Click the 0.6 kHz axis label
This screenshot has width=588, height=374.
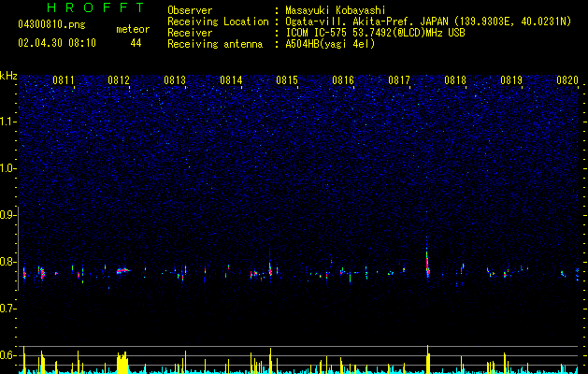pyautogui.click(x=7, y=355)
